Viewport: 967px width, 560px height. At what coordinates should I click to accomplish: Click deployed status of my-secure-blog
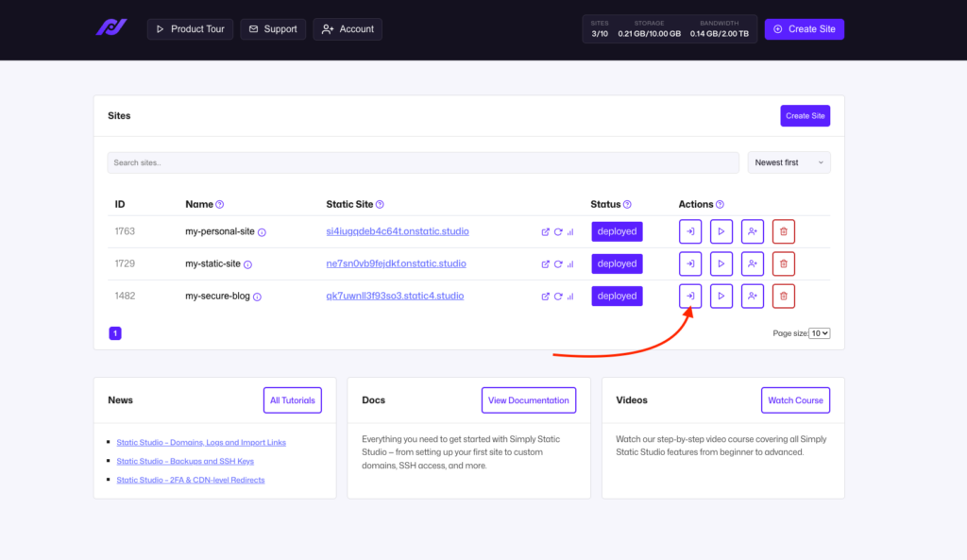click(617, 296)
